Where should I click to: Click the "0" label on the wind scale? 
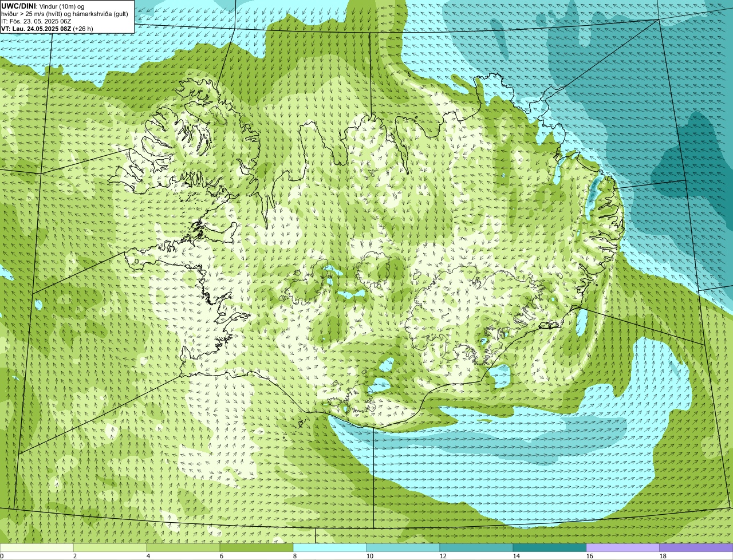click(2, 556)
